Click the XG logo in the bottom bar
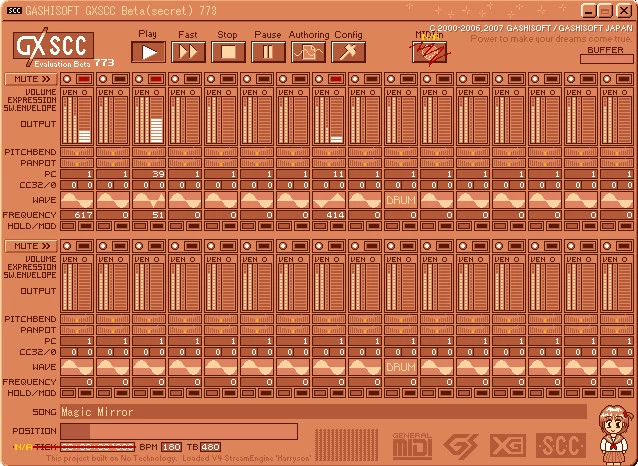The height and width of the screenshot is (466, 638). coord(509,445)
